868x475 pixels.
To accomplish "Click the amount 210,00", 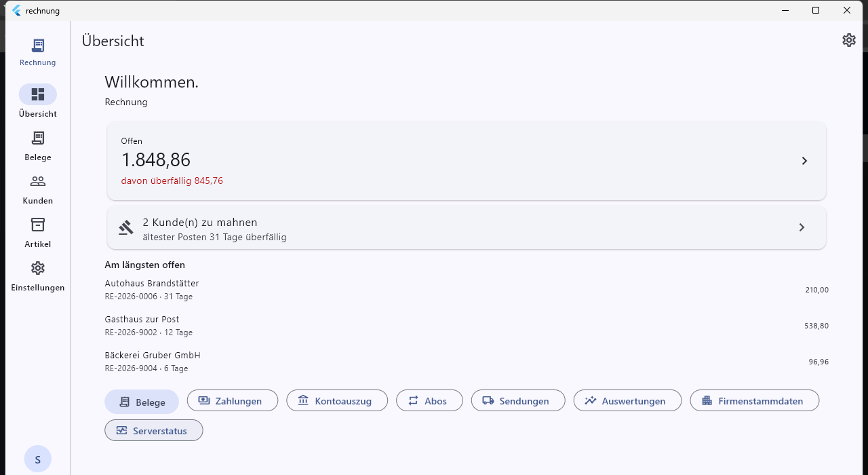I will click(817, 290).
